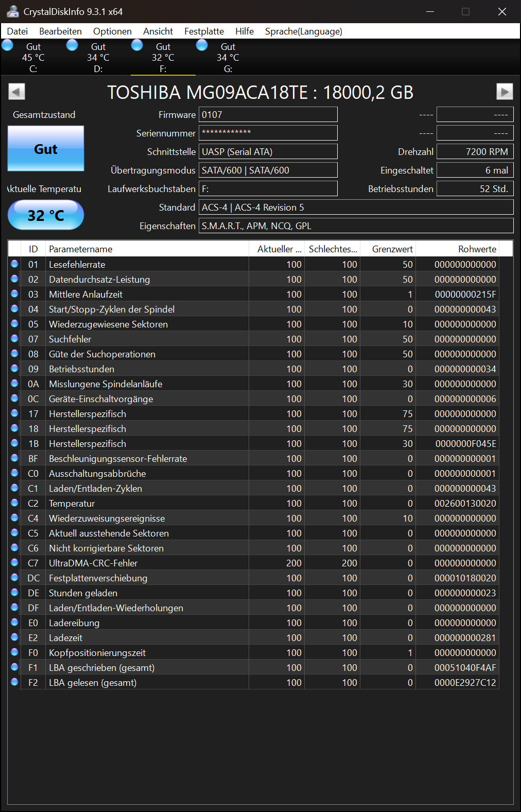Select the Laden/Entladen-Zyklen row text
The image size is (521, 812).
coord(95,488)
